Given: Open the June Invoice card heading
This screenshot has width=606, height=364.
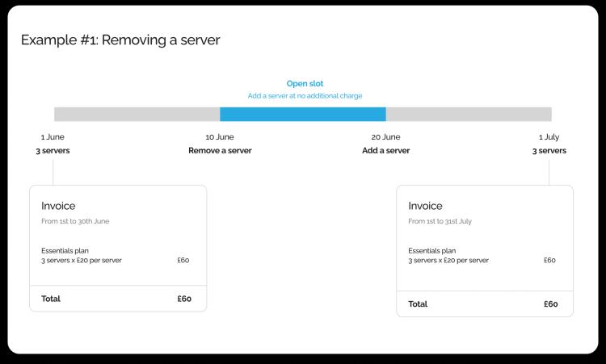Looking at the screenshot, I should pos(58,206).
